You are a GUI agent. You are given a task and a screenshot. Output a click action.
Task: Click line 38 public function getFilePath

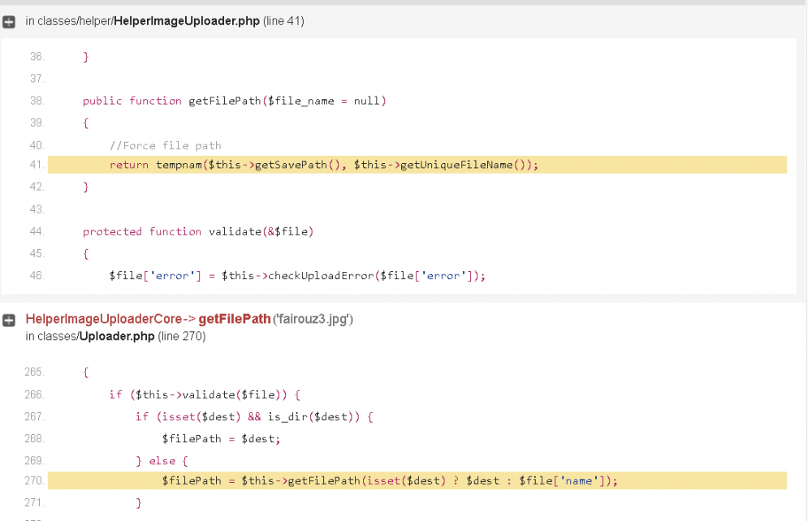pyautogui.click(x=235, y=101)
